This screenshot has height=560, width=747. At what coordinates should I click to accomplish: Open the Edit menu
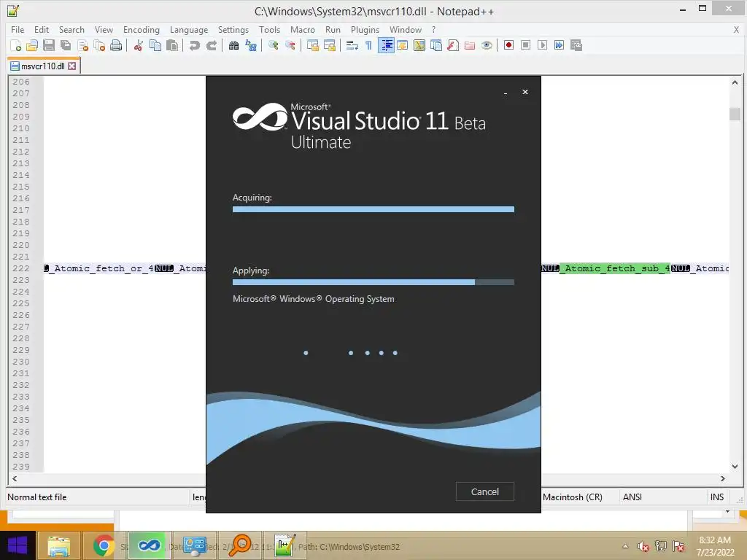pos(42,29)
